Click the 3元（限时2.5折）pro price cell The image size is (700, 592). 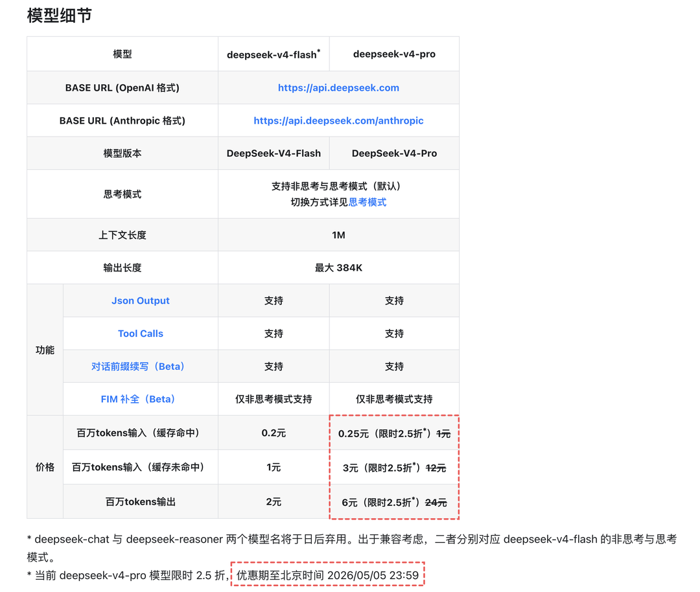tap(394, 468)
